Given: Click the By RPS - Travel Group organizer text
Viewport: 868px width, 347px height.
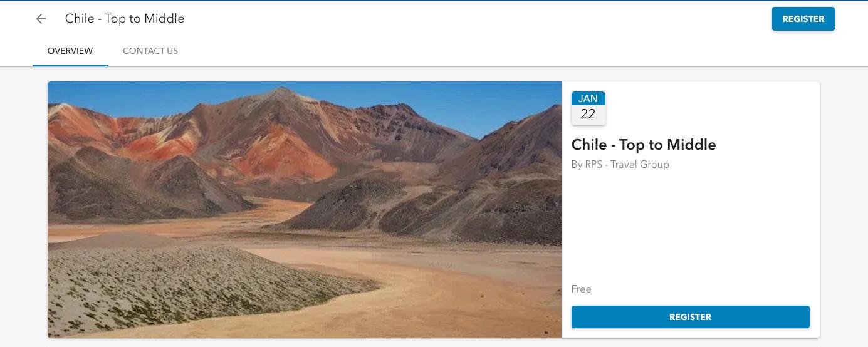Looking at the screenshot, I should (x=620, y=164).
